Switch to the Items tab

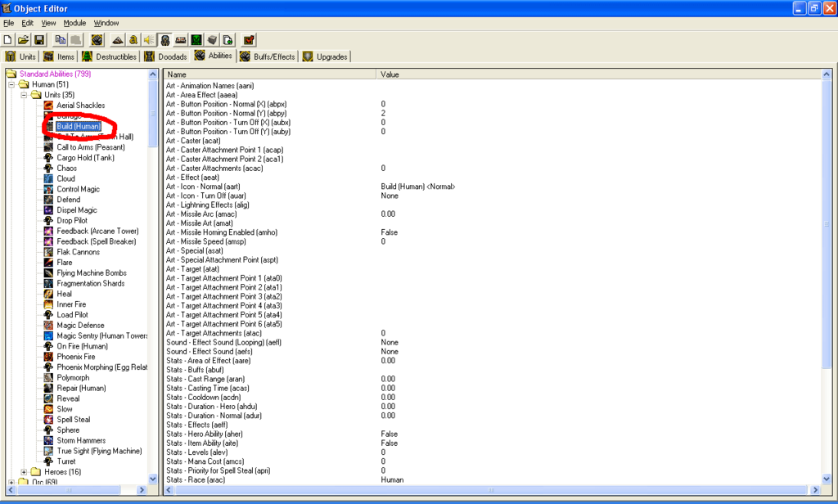(x=59, y=56)
